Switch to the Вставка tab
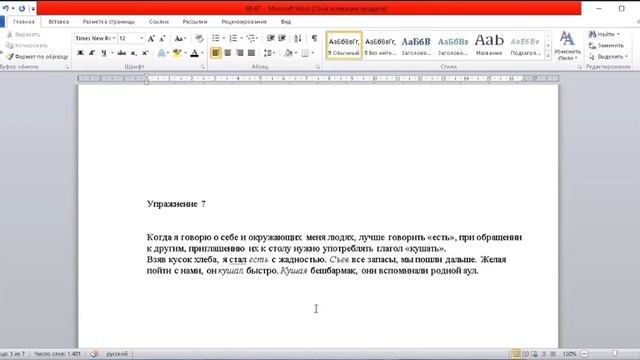 58,22
